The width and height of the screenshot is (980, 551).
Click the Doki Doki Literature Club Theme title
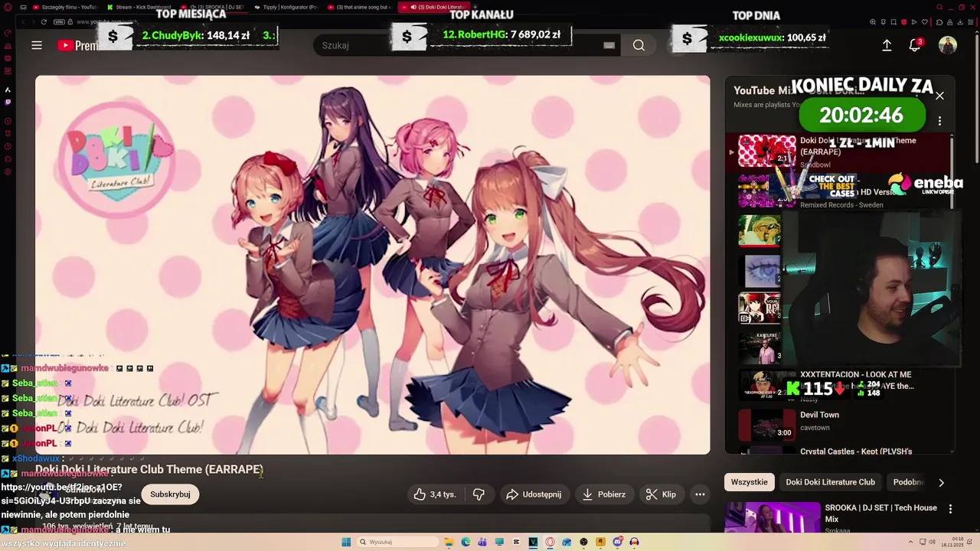[x=149, y=469]
